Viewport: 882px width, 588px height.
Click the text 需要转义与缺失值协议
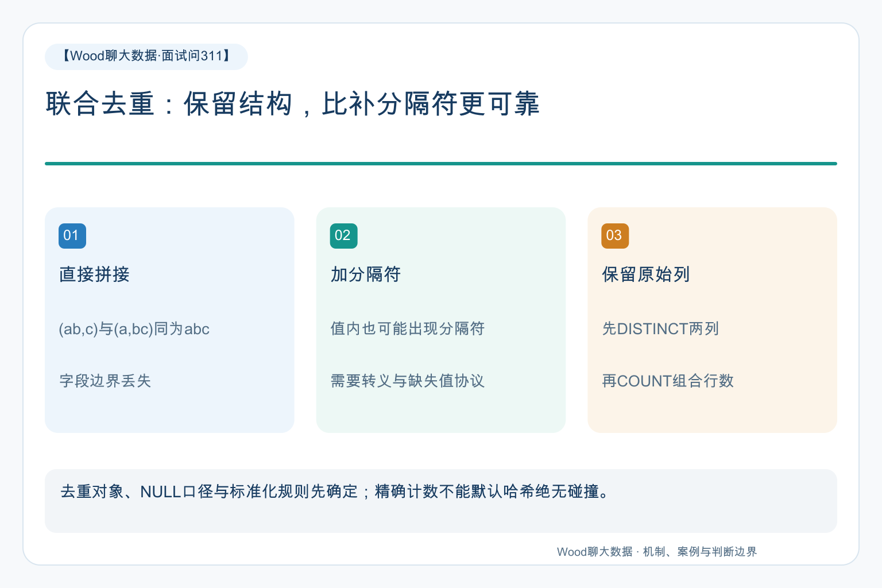pyautogui.click(x=408, y=381)
